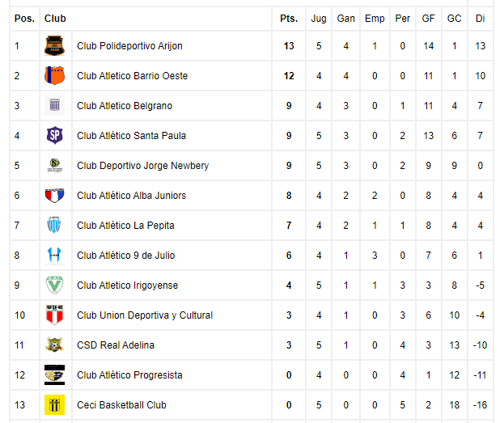Click the Pts. column header

289,19
